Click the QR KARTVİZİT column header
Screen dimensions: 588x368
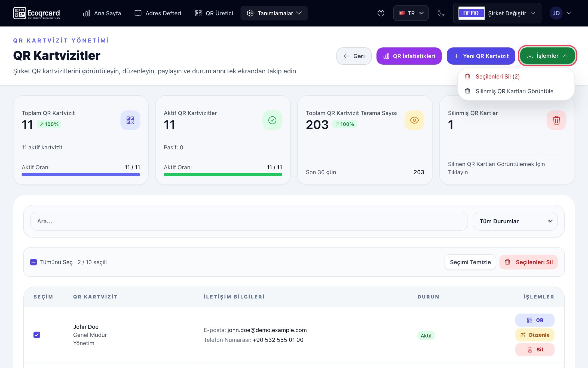96,297
